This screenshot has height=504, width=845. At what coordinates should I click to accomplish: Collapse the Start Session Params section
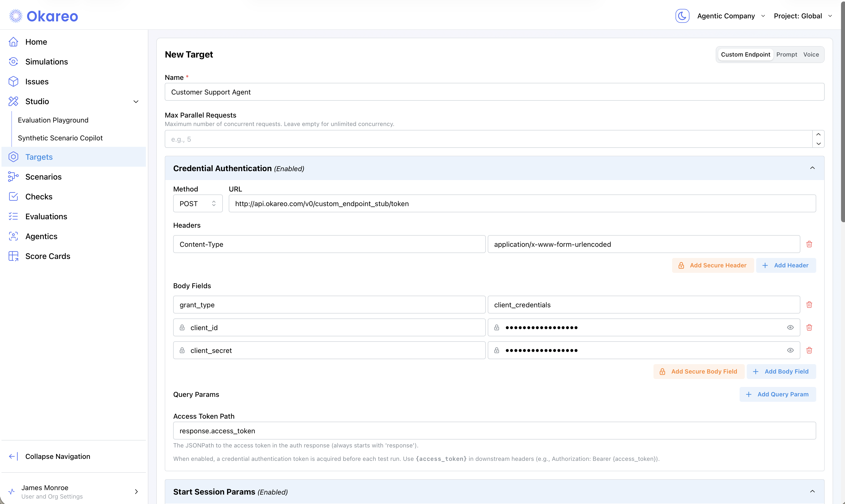pyautogui.click(x=813, y=491)
